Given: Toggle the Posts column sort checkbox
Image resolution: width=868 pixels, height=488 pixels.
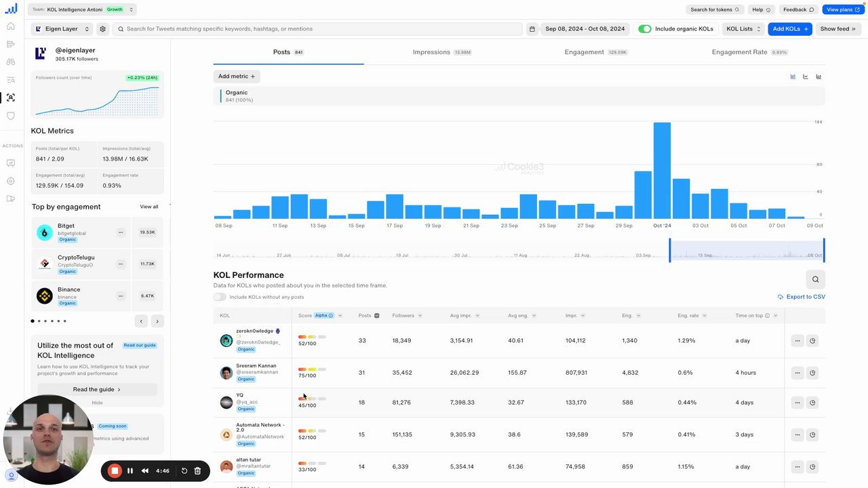Looking at the screenshot, I should pyautogui.click(x=376, y=316).
